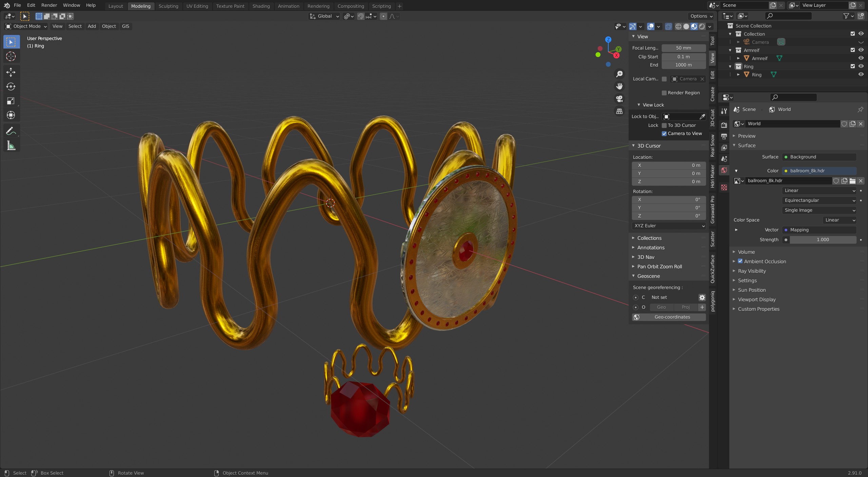Open the Equirectangular projection dropdown
Viewport: 868px width, 477px height.
coord(819,201)
